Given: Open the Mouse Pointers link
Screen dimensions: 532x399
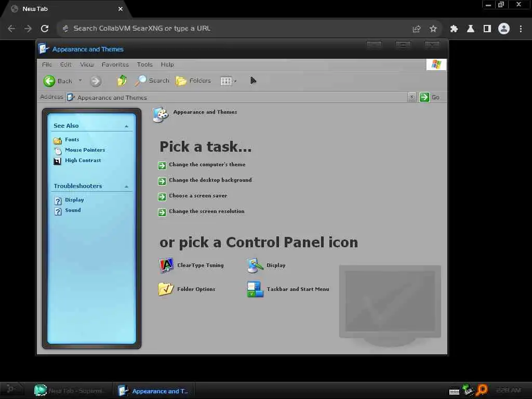Looking at the screenshot, I should click(85, 150).
